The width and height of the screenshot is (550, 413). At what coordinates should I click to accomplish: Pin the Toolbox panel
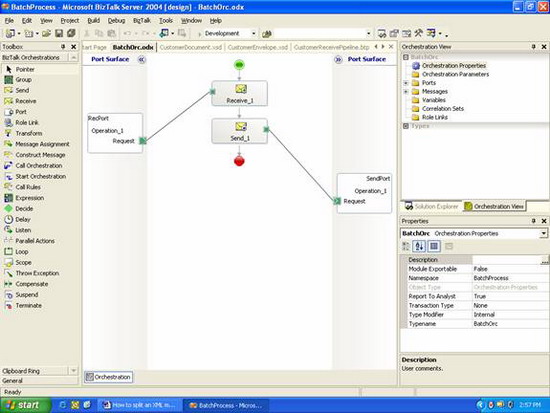click(63, 47)
